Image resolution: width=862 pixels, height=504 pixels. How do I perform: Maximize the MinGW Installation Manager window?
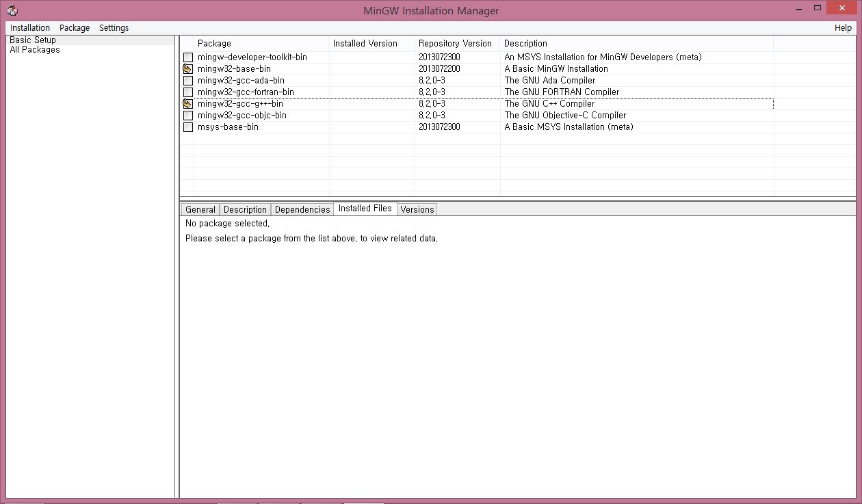click(818, 8)
